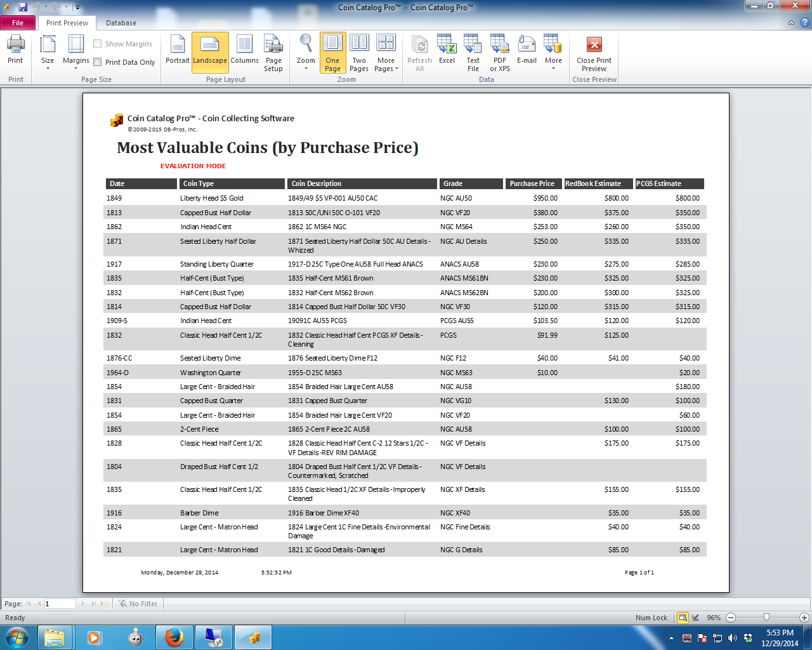Image resolution: width=812 pixels, height=650 pixels.
Task: Go to the next page navigation button
Action: coord(82,604)
